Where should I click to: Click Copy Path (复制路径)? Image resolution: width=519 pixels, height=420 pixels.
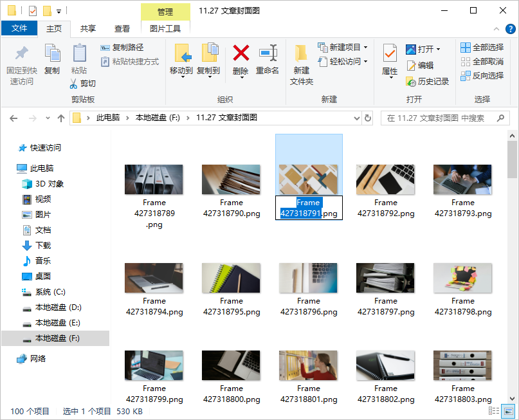122,48
